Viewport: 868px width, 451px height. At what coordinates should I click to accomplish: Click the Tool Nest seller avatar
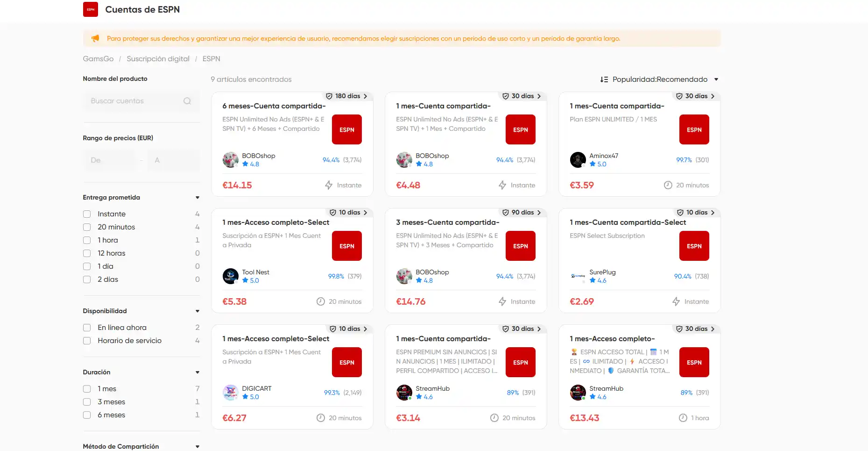(x=231, y=276)
